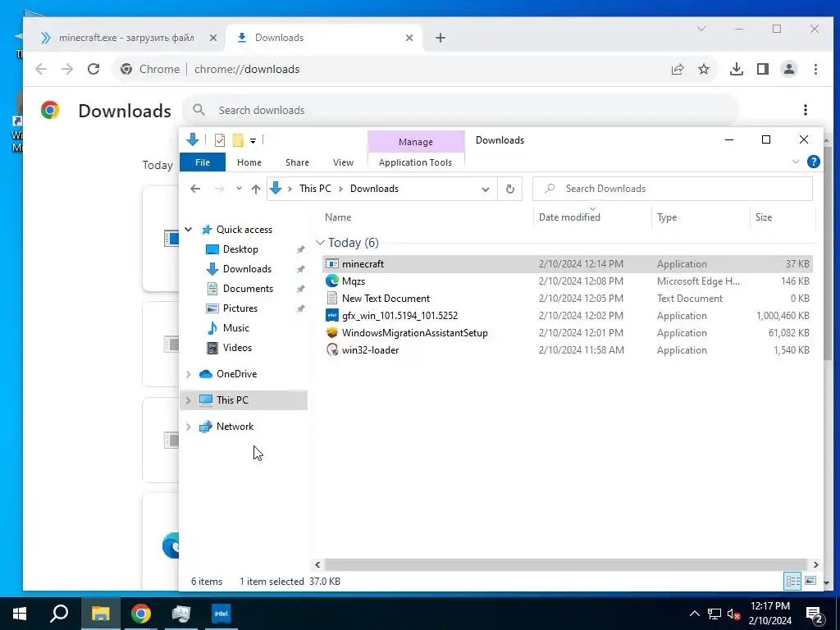Close the Downloads Chrome tab
The width and height of the screenshot is (840, 630).
pyautogui.click(x=409, y=38)
